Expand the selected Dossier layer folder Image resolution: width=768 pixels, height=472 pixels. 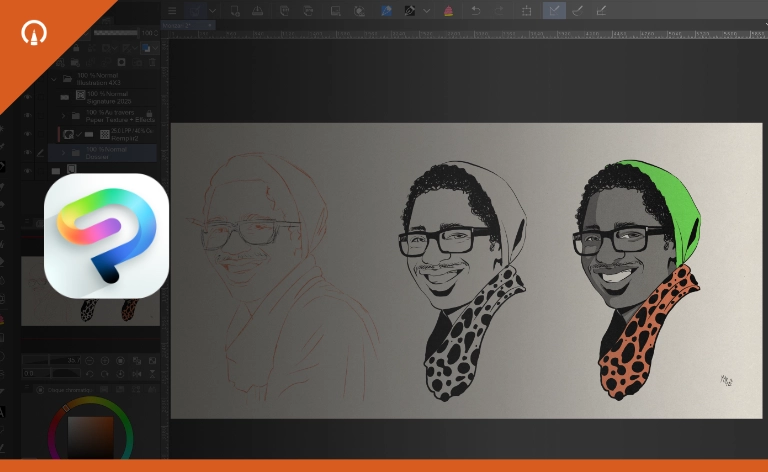pos(63,153)
